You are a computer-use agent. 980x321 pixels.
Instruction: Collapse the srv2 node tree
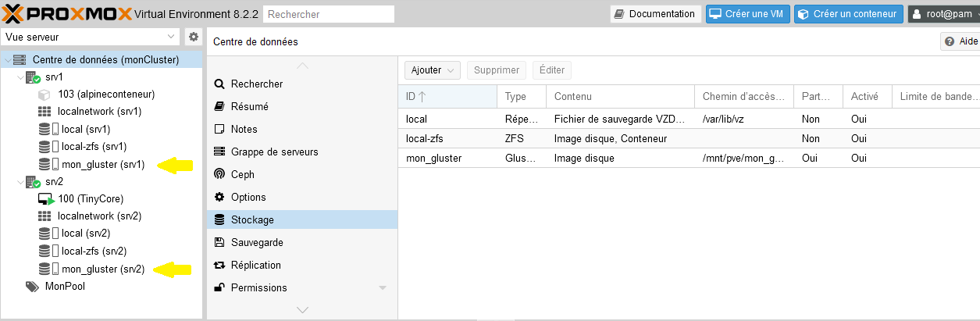pyautogui.click(x=20, y=182)
